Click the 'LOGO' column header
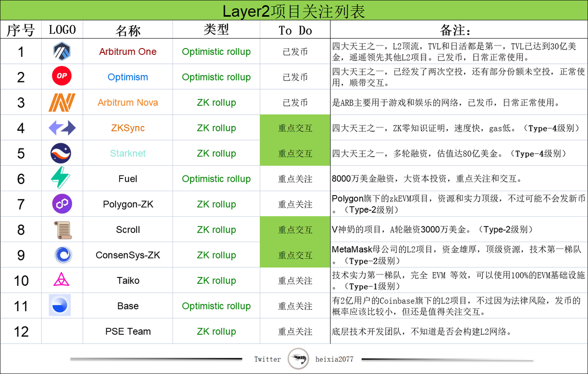This screenshot has width=588, height=374. point(62,30)
